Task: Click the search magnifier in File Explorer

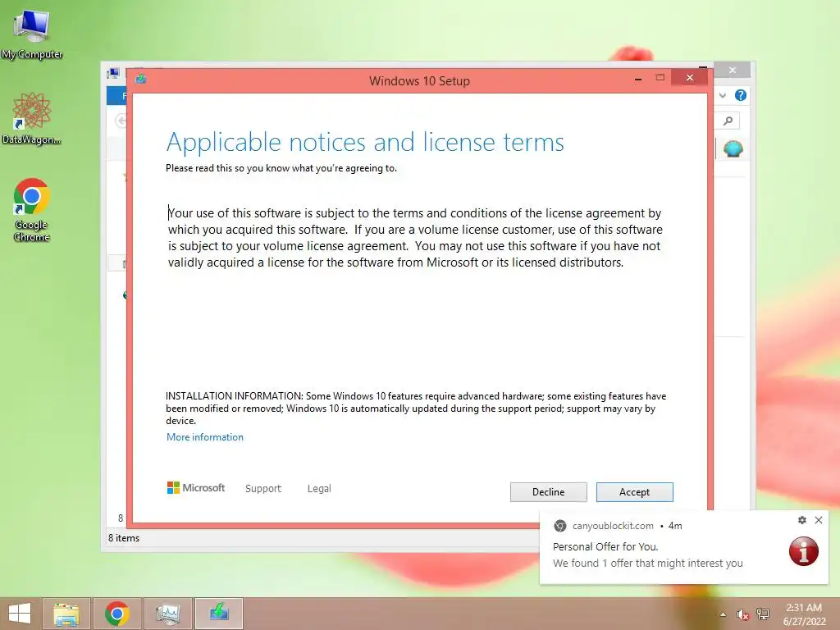Action: click(x=728, y=121)
